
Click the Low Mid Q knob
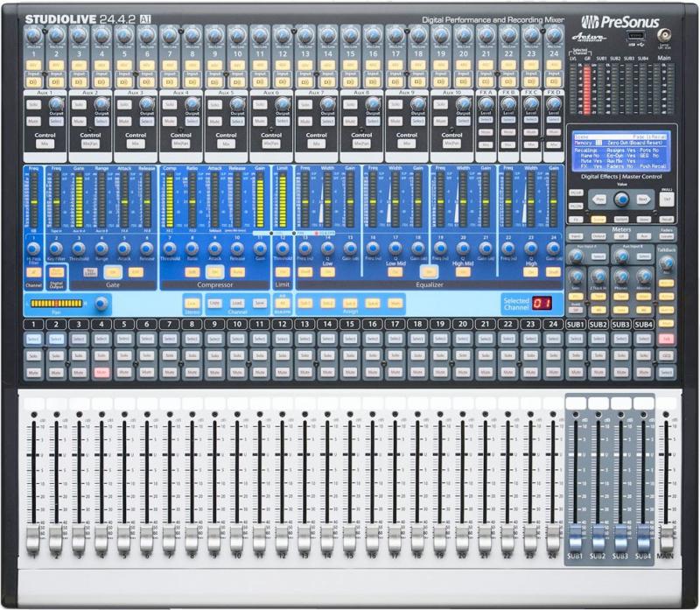click(395, 249)
